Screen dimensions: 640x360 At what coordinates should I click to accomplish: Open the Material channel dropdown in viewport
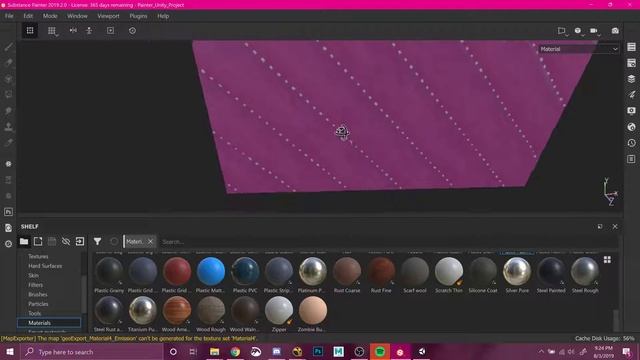pos(579,49)
